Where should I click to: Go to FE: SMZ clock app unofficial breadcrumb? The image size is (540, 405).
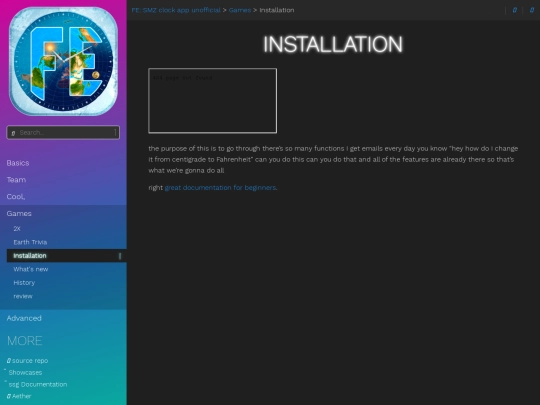point(176,10)
